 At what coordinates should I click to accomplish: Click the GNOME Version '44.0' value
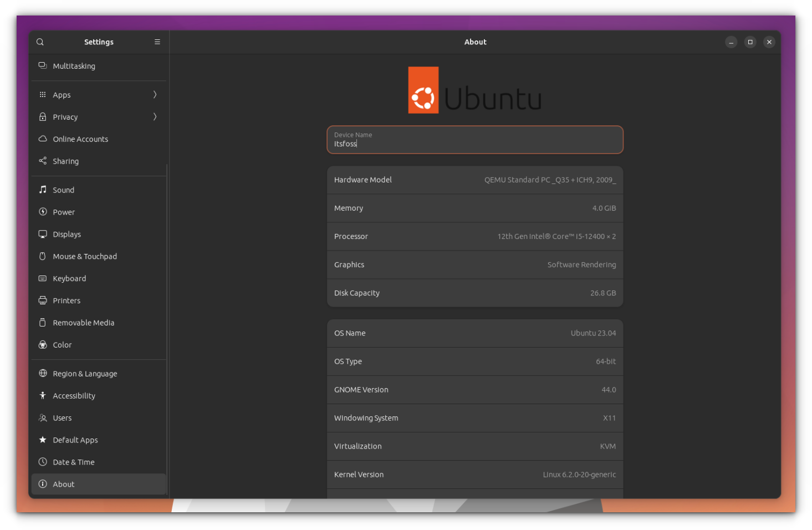pos(609,390)
